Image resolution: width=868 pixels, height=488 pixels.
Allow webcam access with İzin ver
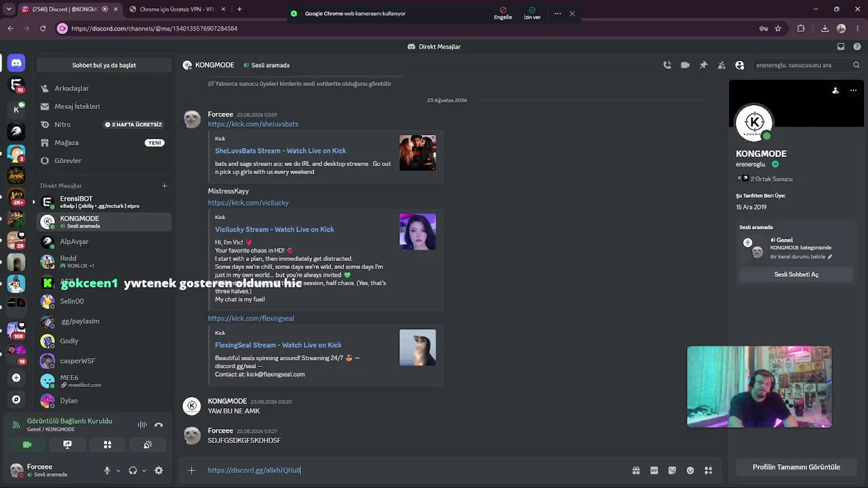pyautogui.click(x=532, y=14)
